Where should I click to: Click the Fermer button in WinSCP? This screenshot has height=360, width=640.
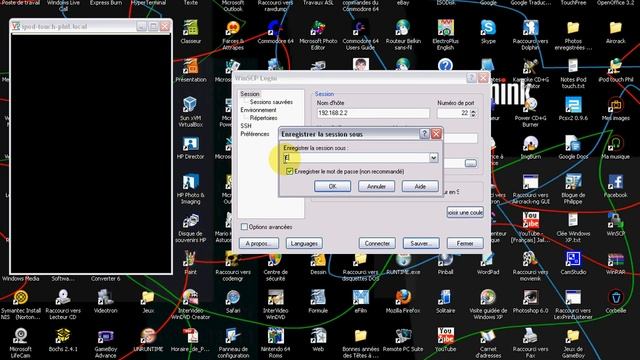[x=465, y=243]
